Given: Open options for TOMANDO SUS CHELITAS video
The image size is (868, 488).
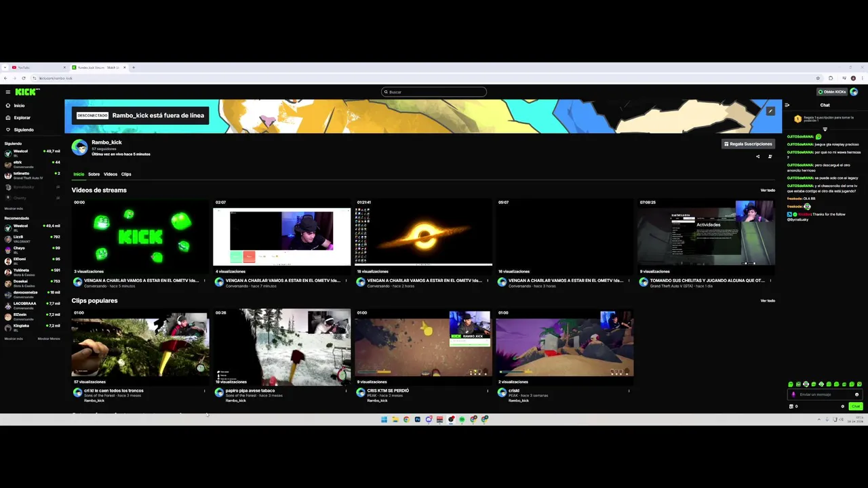Looking at the screenshot, I should 770,280.
